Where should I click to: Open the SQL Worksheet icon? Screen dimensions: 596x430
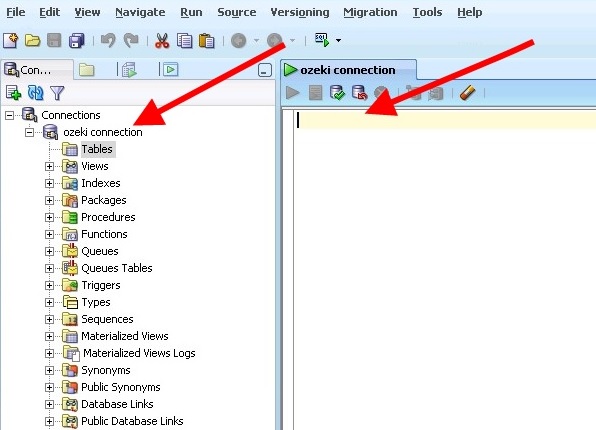click(x=322, y=40)
